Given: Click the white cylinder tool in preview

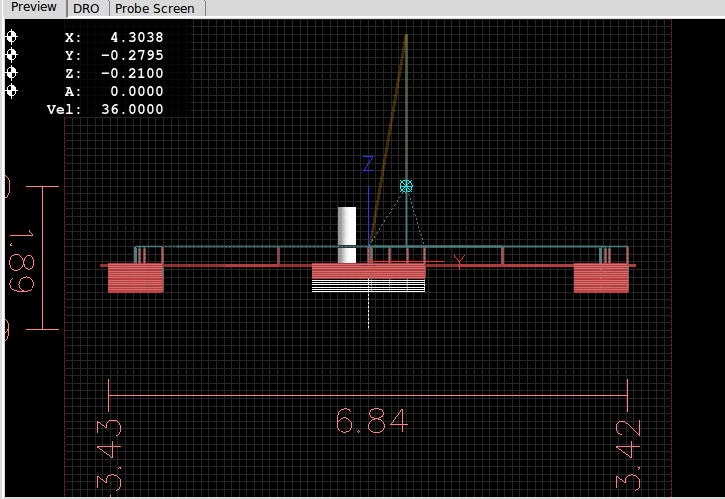Looking at the screenshot, I should [347, 235].
